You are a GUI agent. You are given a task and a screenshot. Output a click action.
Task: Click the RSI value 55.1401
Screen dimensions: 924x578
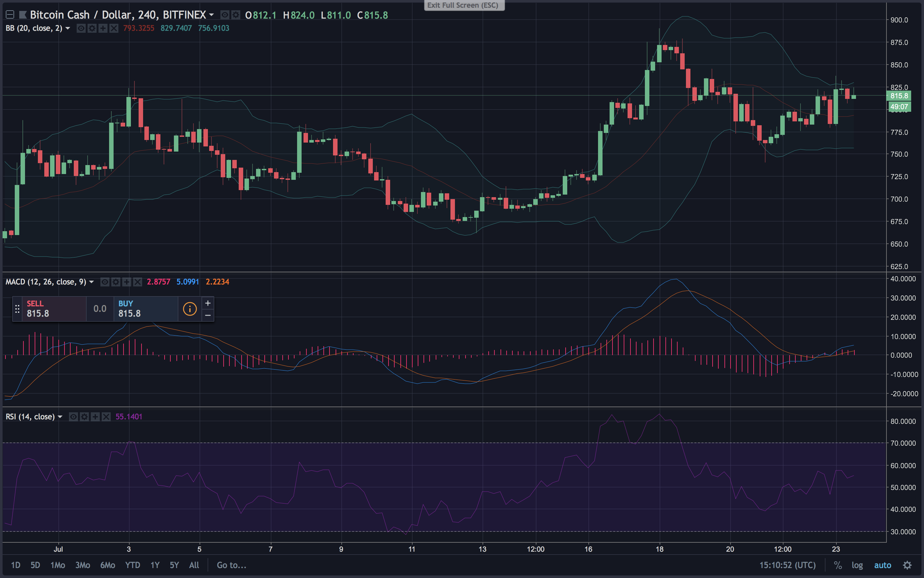pyautogui.click(x=129, y=417)
